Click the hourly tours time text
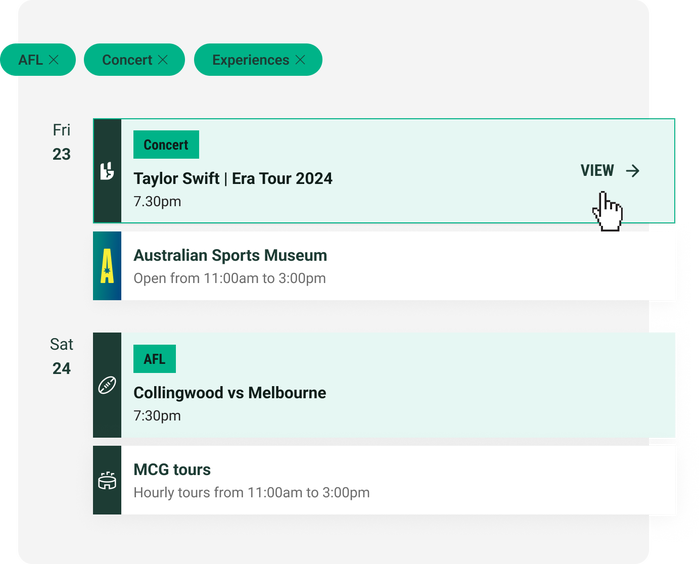 [251, 493]
